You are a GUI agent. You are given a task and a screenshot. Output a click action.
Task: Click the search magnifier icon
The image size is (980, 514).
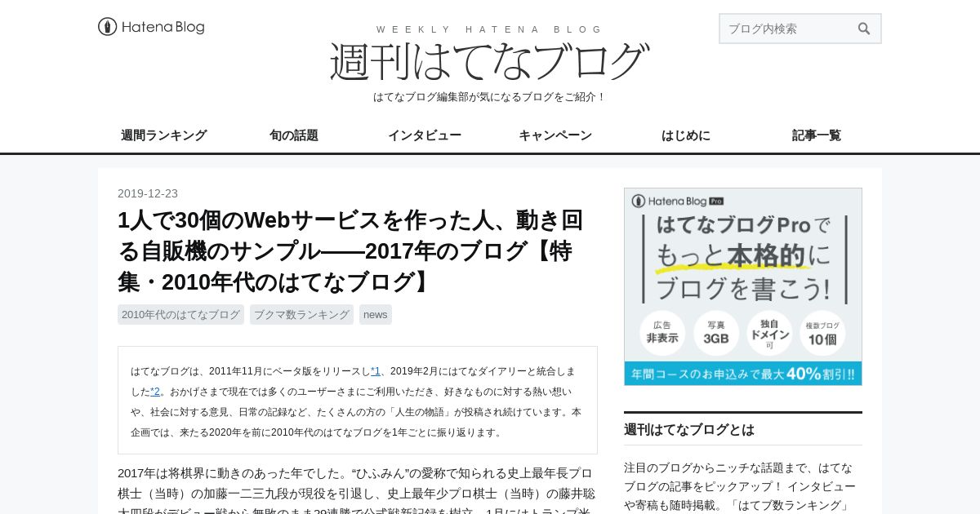864,29
